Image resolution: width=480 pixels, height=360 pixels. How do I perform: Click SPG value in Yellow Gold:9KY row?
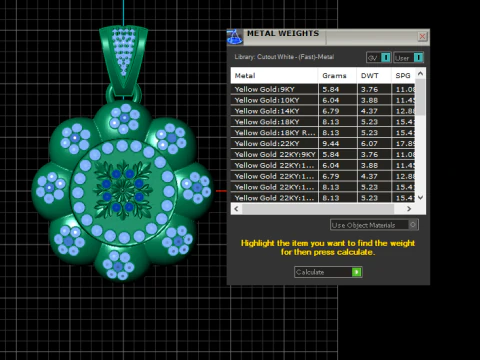[405, 89]
